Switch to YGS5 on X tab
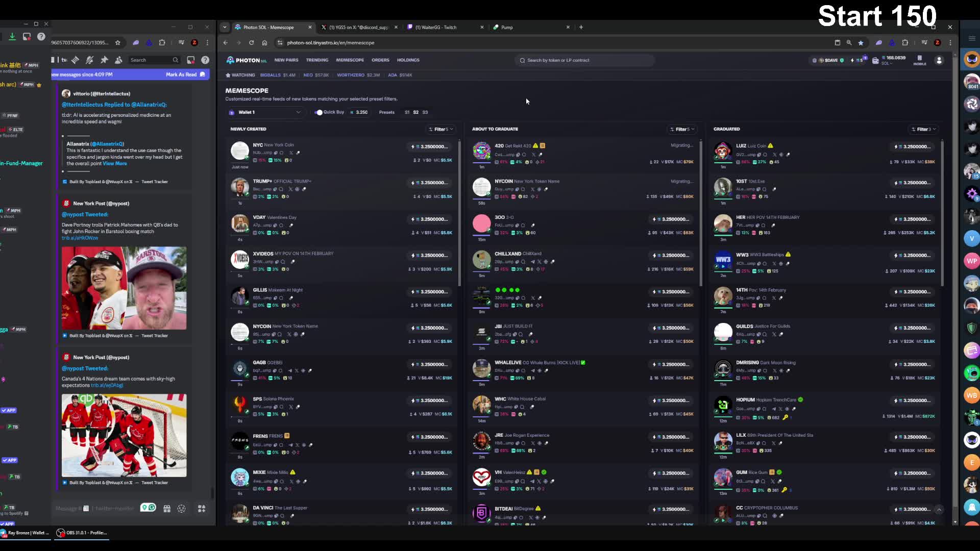This screenshot has height=551, width=980. [359, 27]
